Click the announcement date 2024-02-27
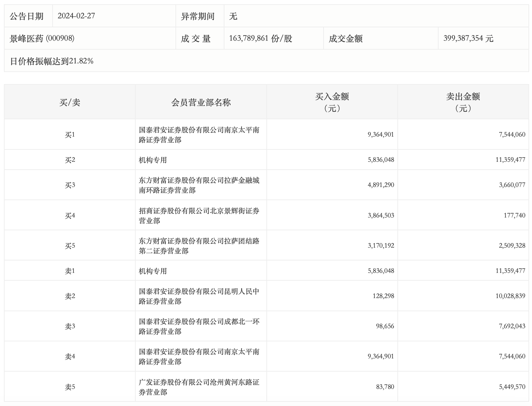The image size is (532, 406). coord(76,16)
